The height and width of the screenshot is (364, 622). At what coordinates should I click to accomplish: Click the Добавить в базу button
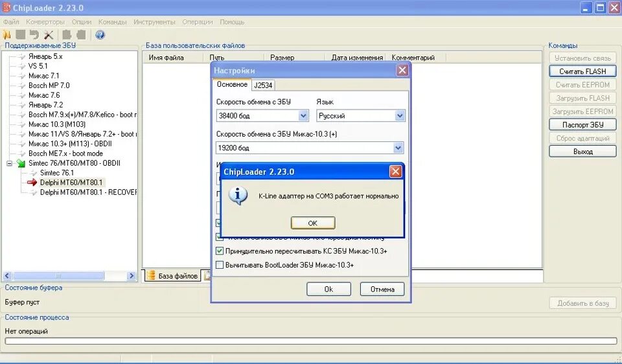(x=582, y=303)
